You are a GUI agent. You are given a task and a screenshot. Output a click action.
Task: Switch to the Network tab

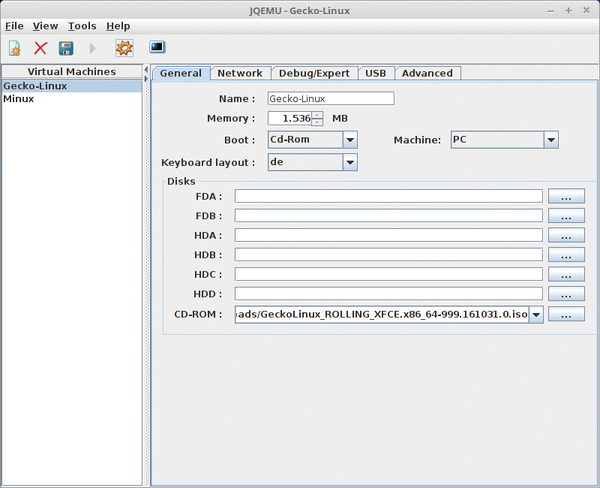[x=240, y=73]
